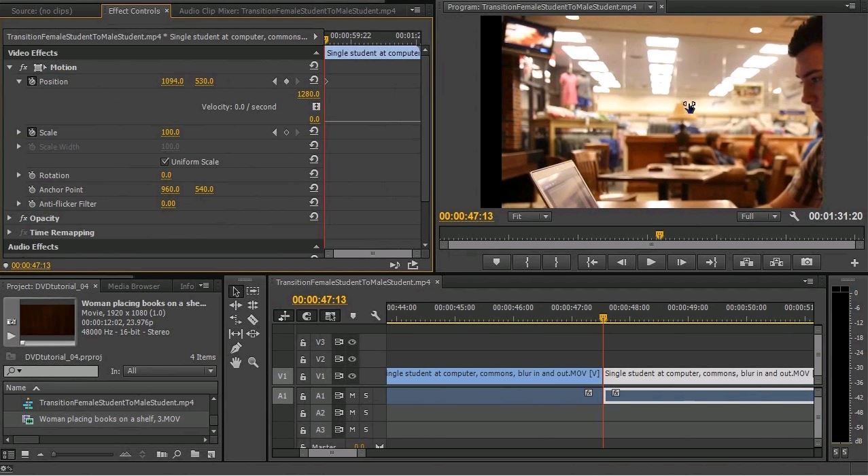The width and height of the screenshot is (868, 476).
Task: Select the Slip tool
Action: (236, 334)
